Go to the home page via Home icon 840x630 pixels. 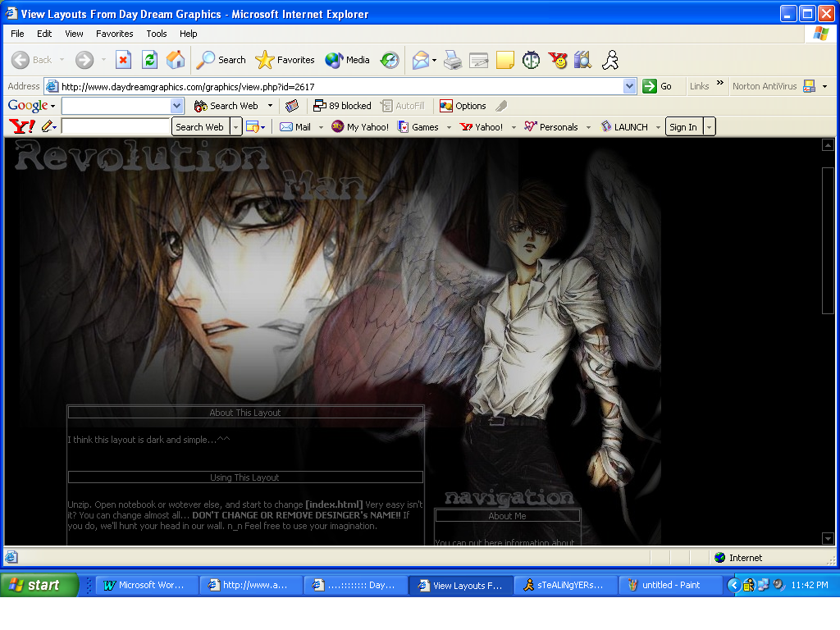tap(176, 60)
